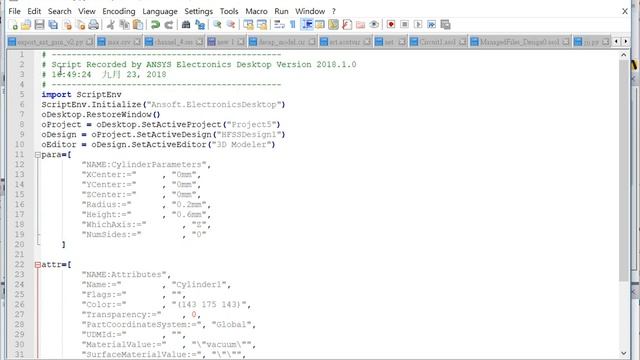Switch to the ManagedFiles_Design0 tab
This screenshot has width=640, height=360.
click(519, 42)
